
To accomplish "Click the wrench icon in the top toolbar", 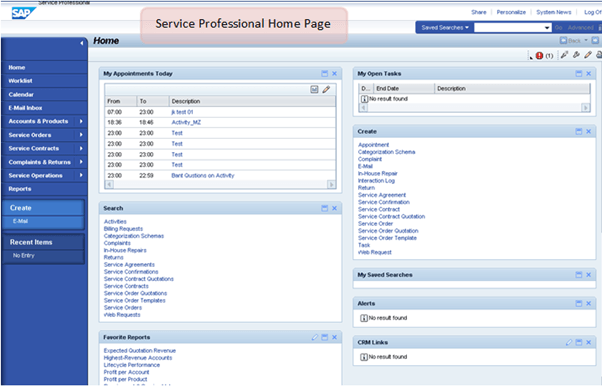I will pyautogui.click(x=576, y=55).
